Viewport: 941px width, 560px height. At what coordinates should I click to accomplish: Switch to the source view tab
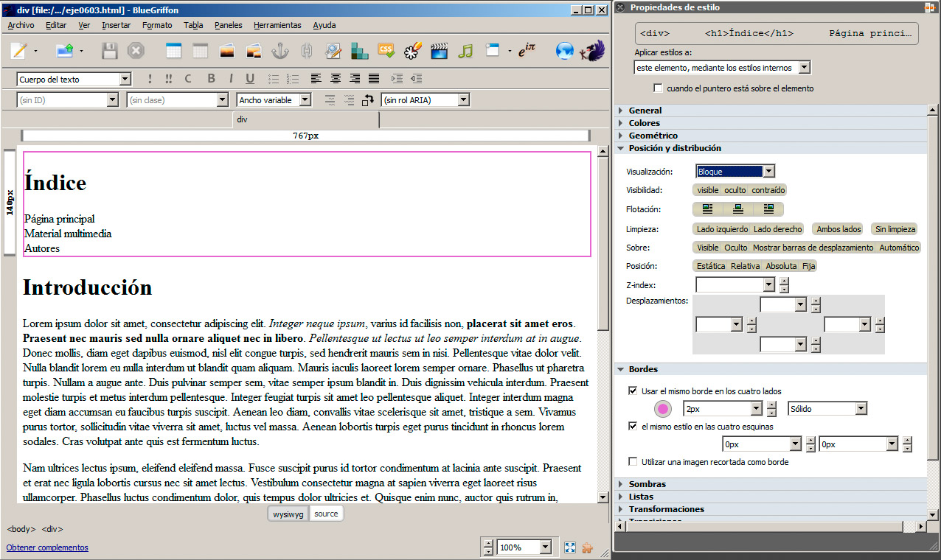click(326, 514)
